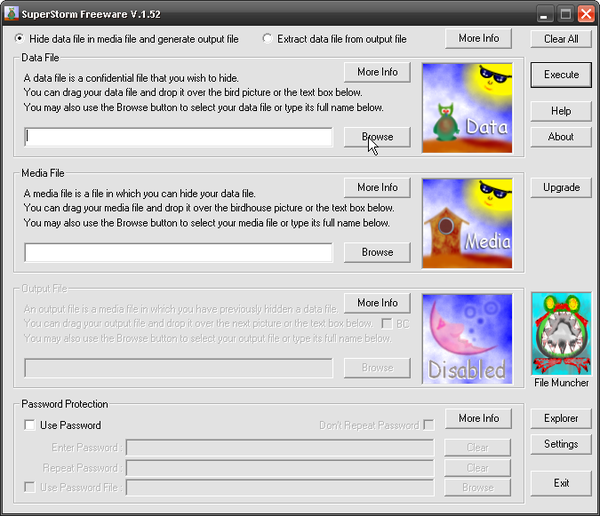The height and width of the screenshot is (516, 600).
Task: Click the owl Data picture drop zone
Action: point(467,108)
